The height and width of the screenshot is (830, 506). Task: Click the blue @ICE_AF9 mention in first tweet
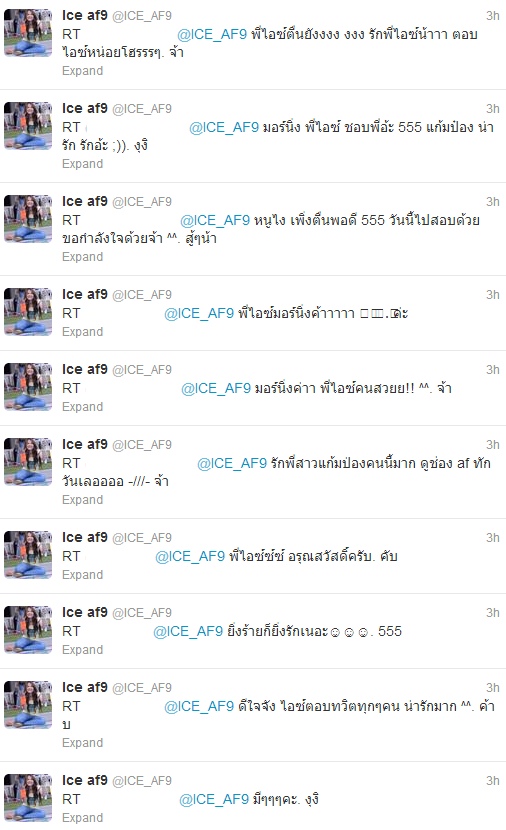tap(212, 34)
